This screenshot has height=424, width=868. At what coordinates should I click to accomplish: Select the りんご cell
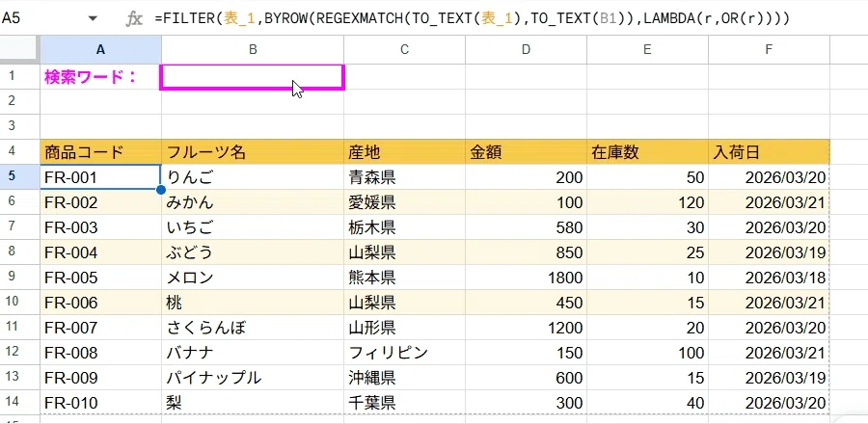253,177
